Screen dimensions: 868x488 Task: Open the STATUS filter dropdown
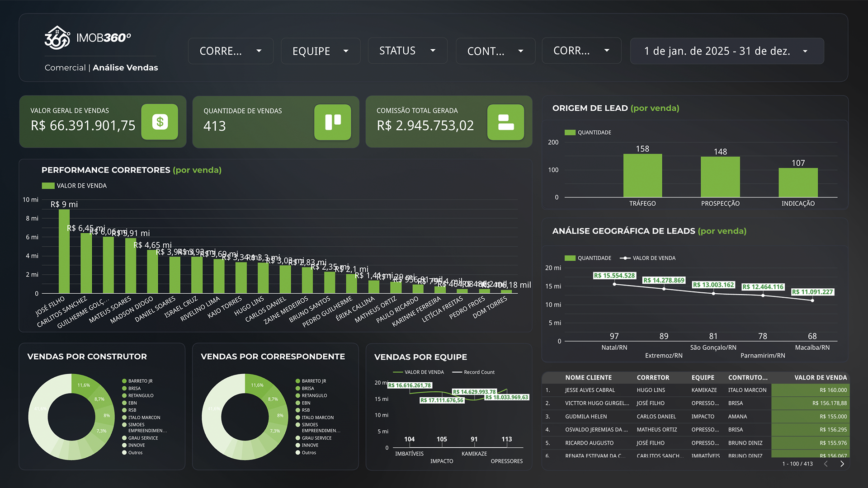[x=407, y=51]
